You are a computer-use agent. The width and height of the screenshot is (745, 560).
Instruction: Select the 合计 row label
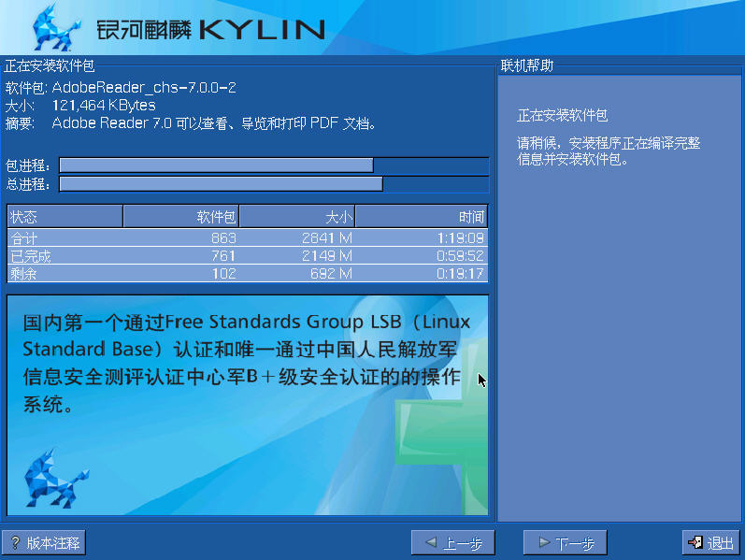(23, 237)
